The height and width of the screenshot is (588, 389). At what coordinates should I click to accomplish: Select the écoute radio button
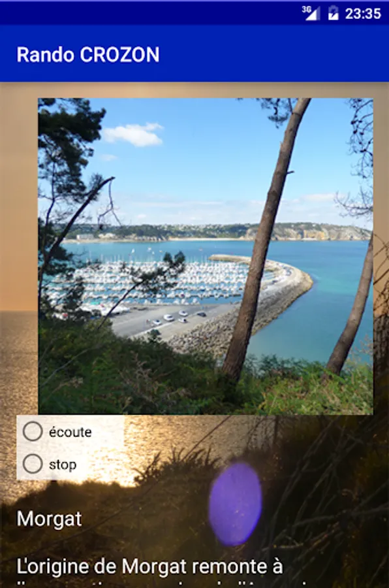tap(33, 431)
